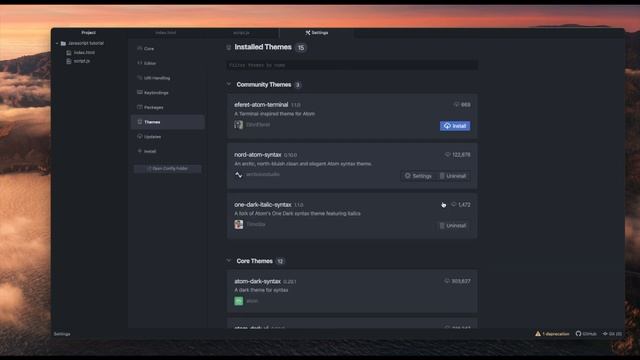Click the gear icon on nord-atom-syntax Settings

point(407,176)
